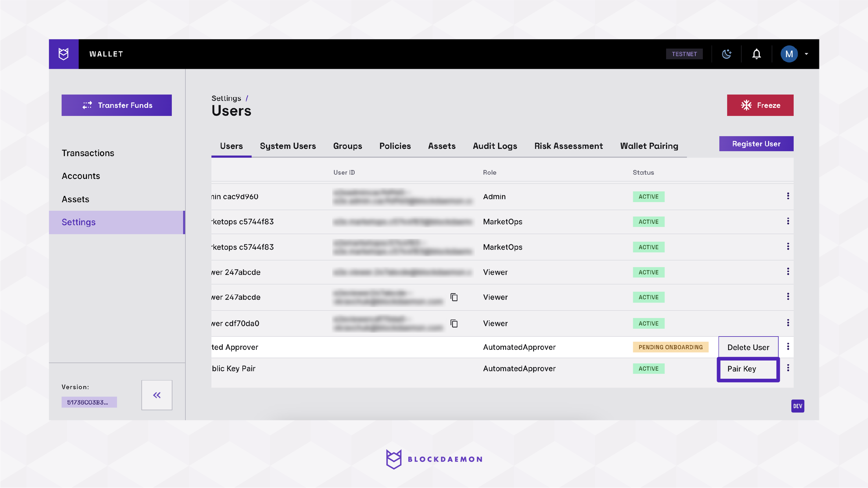Click the Blockdaemon logo in header
Screen dimensions: 868x488
[x=63, y=54]
